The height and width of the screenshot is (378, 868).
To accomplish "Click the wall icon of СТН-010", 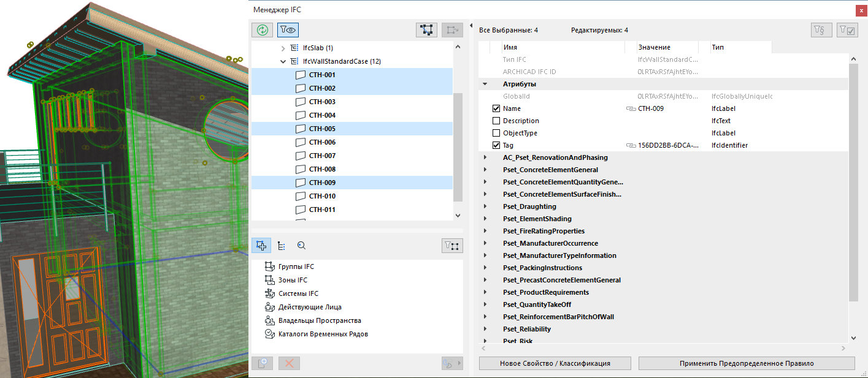I will (300, 196).
